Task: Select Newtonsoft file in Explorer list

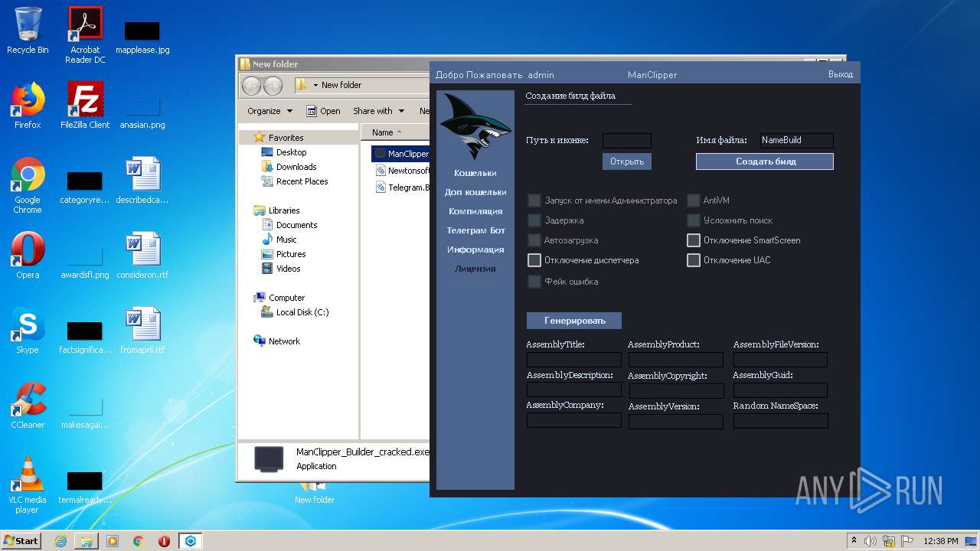Action: click(x=403, y=171)
